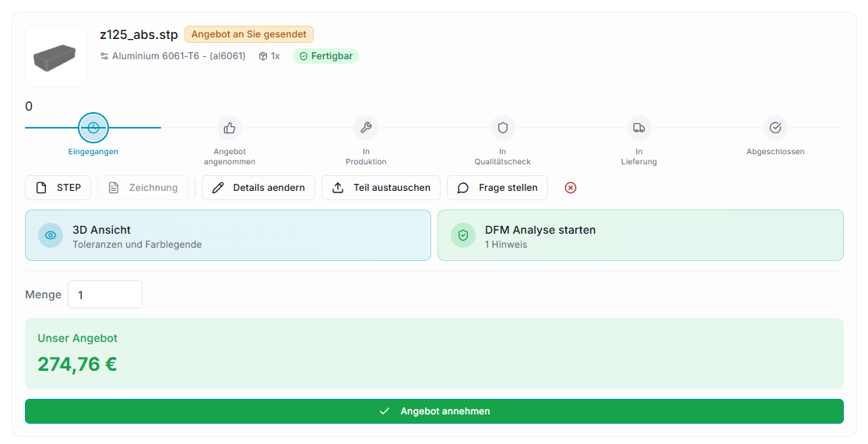Screen dimensions: 868x444
Task: Download the STEP file
Action: [x=58, y=188]
